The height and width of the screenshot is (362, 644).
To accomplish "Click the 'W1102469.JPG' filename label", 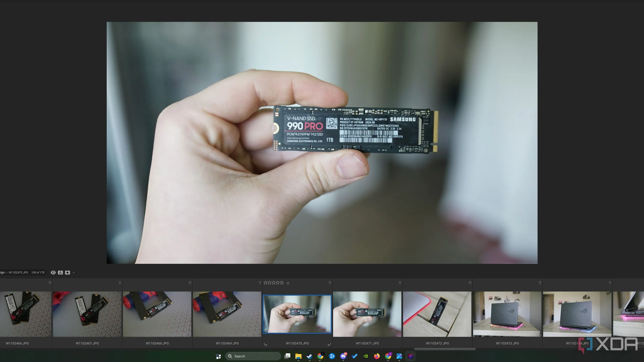I will (x=227, y=343).
